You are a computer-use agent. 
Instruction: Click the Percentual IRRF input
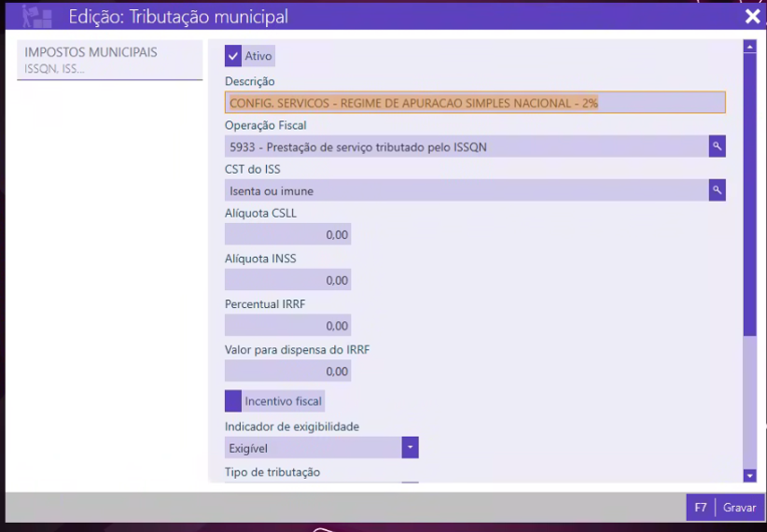pos(288,326)
